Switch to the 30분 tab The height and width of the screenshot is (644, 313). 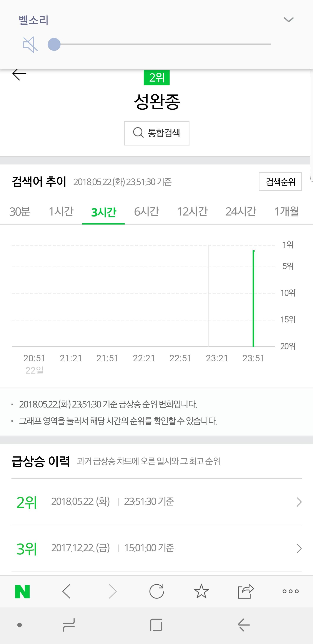click(20, 212)
